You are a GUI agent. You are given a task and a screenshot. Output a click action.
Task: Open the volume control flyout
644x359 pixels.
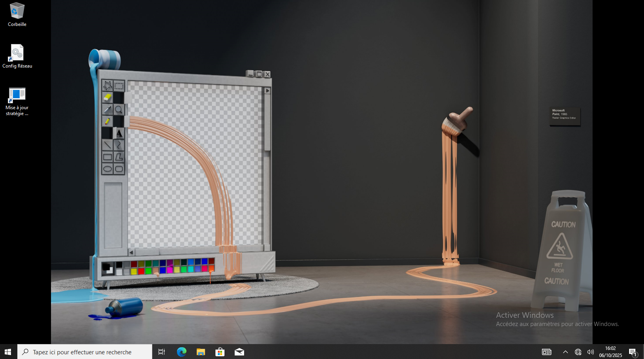coord(590,352)
